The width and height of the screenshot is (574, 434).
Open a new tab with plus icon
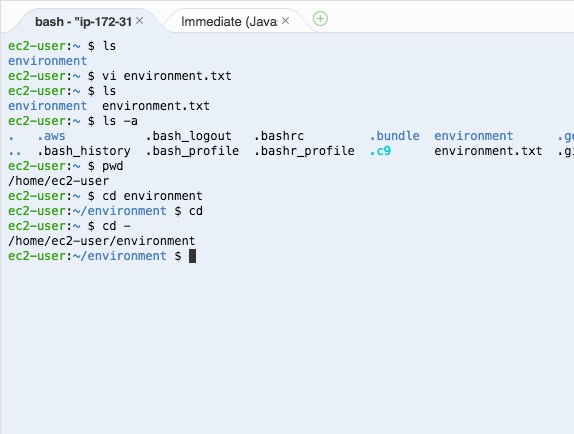pos(320,19)
